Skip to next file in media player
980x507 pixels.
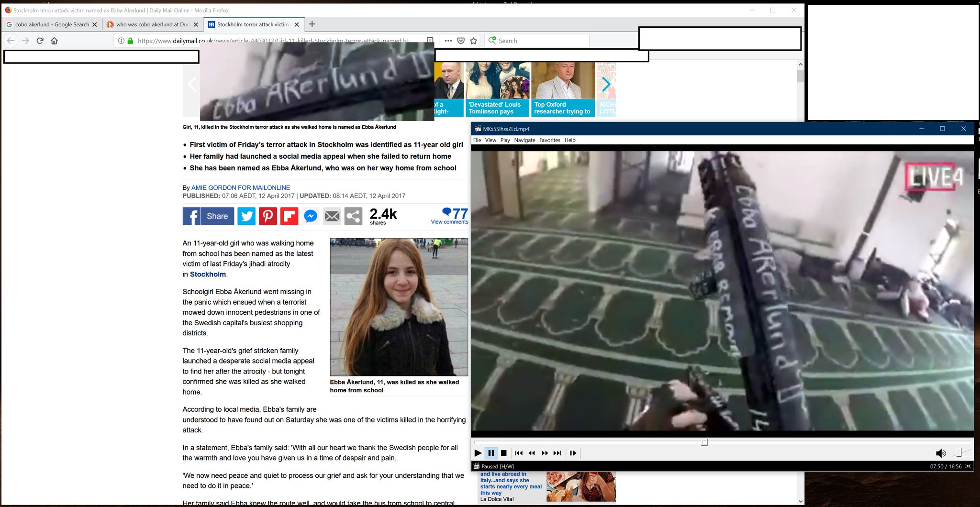coord(557,453)
